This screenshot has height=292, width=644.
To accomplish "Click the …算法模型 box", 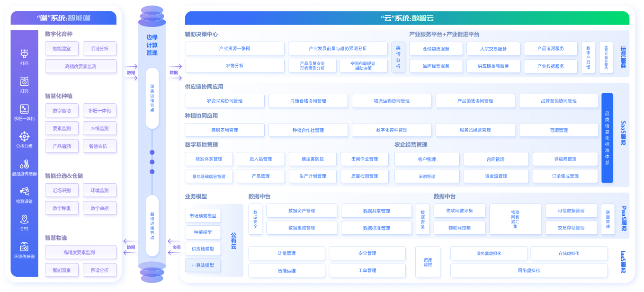I will coord(203,265).
